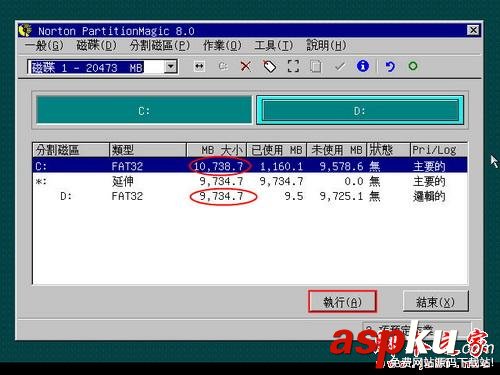Click the 0.0 unused MB value

coord(354,181)
